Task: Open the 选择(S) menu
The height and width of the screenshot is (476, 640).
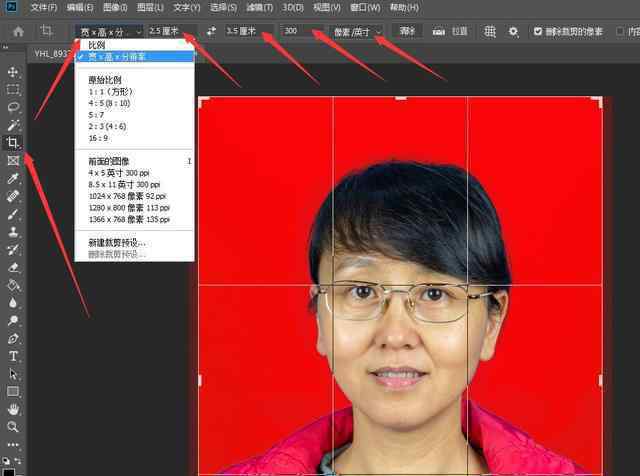Action: tap(223, 7)
